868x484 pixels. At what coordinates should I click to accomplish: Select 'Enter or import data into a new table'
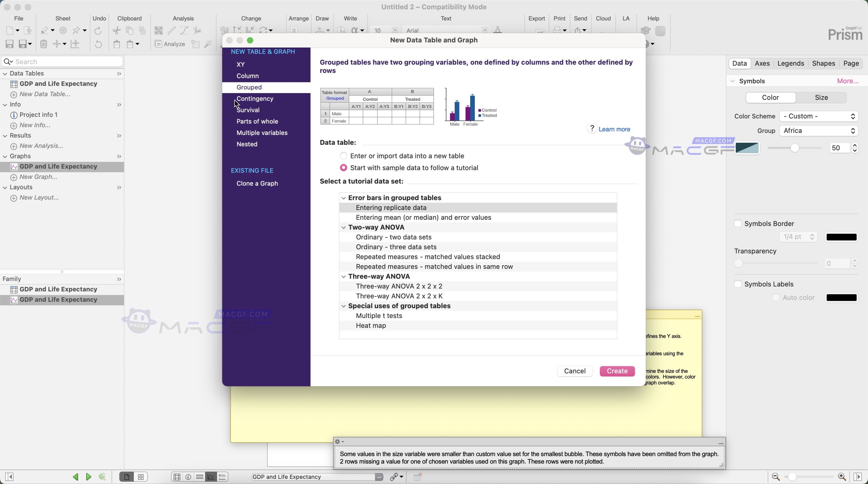point(343,156)
